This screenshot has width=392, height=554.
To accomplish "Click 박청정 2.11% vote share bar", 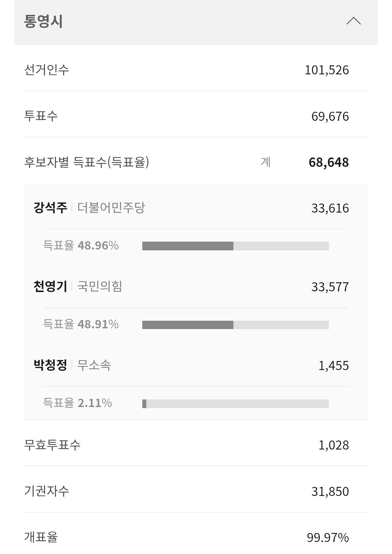I will tap(235, 404).
